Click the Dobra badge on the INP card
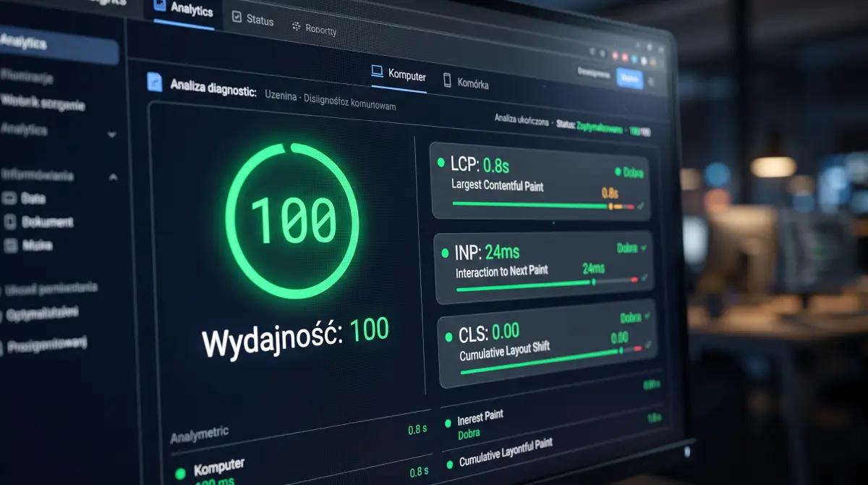This screenshot has width=868, height=485. tap(631, 248)
